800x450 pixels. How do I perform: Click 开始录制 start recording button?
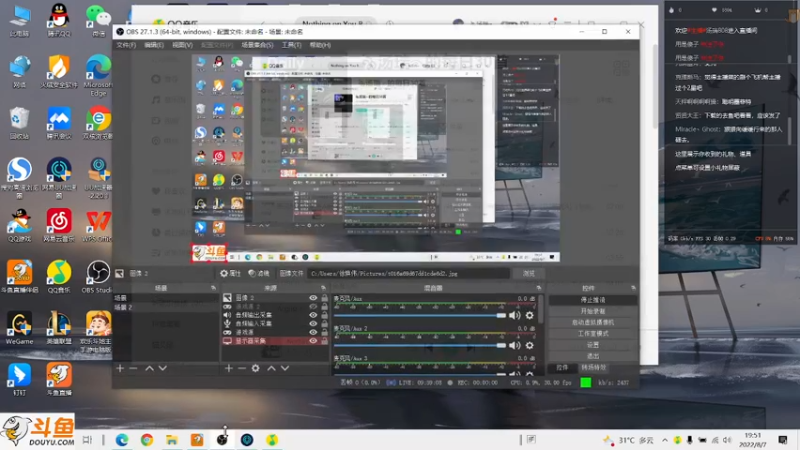click(x=592, y=311)
